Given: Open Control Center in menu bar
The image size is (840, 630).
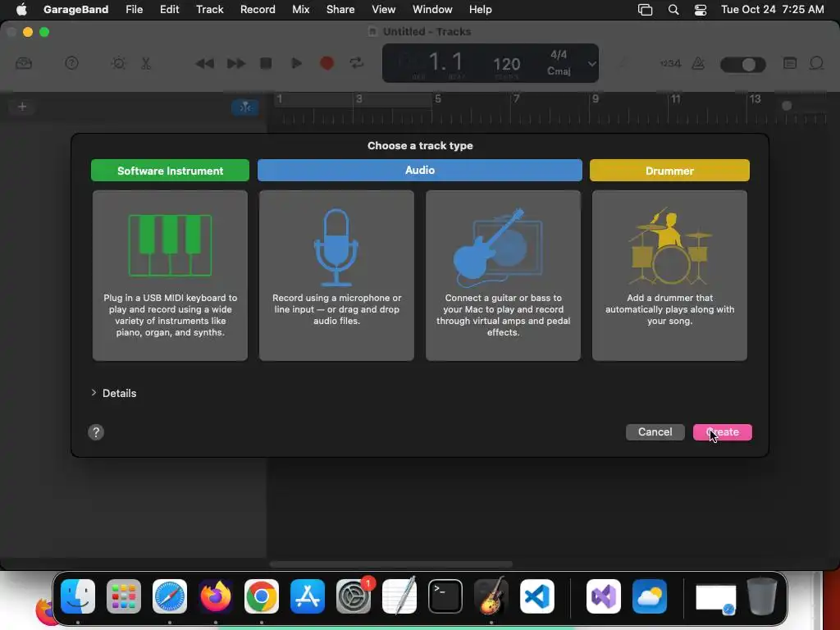Looking at the screenshot, I should click(701, 10).
